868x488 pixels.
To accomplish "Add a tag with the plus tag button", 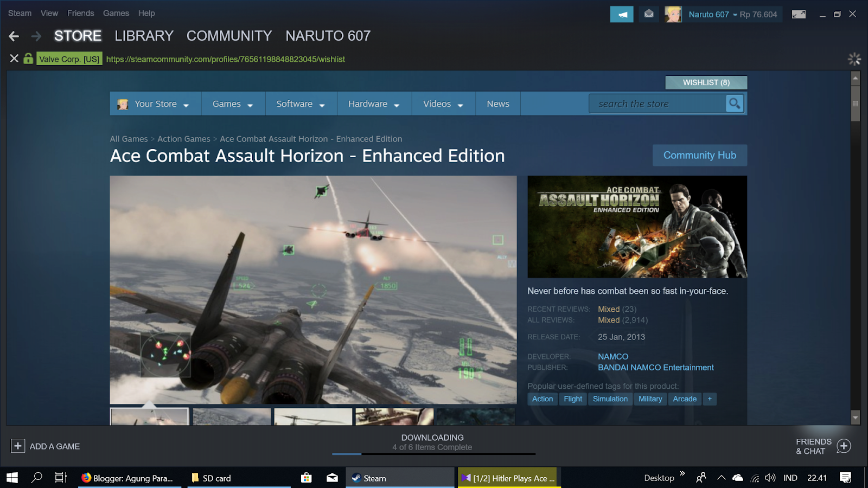I will click(x=710, y=399).
